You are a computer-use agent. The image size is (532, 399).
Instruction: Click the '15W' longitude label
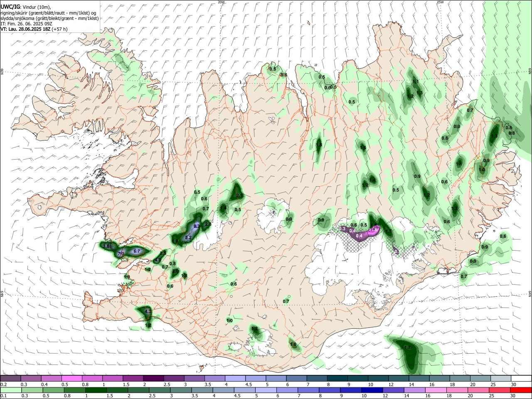pyautogui.click(x=440, y=2)
